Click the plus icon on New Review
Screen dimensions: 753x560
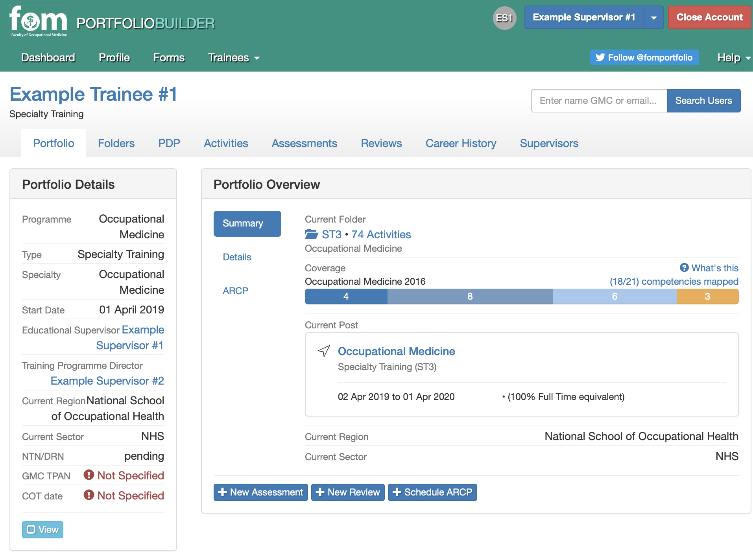click(320, 492)
